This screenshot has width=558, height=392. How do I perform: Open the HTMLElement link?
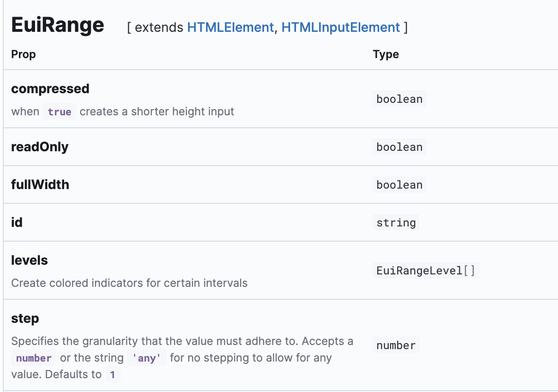230,27
